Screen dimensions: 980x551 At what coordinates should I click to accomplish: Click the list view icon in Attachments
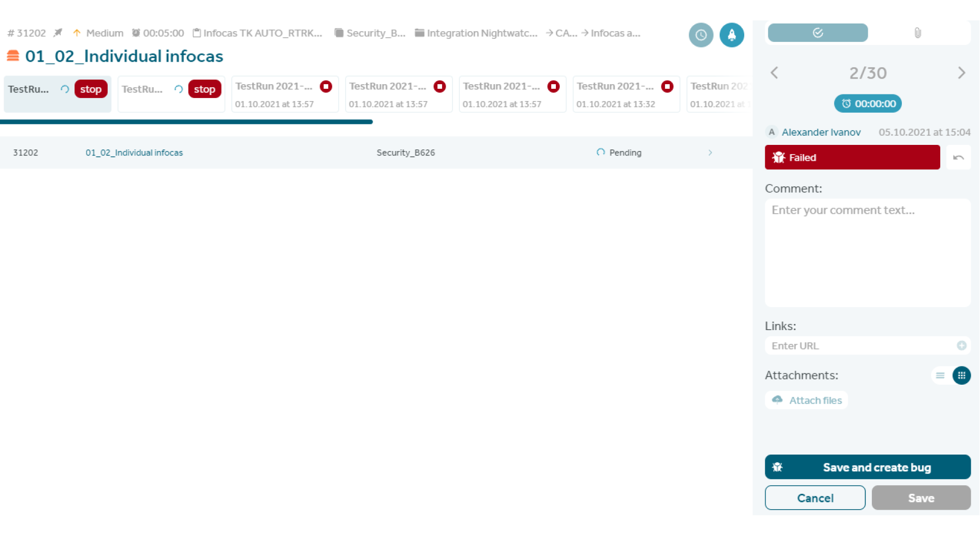(940, 375)
